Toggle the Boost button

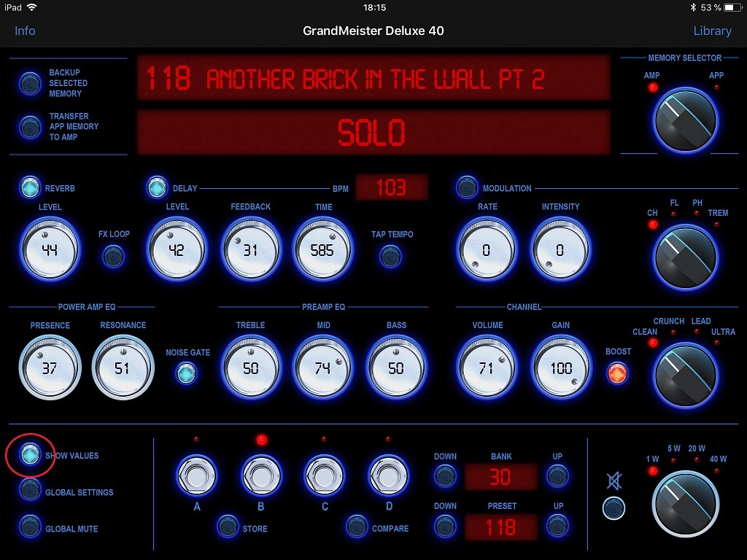(617, 373)
